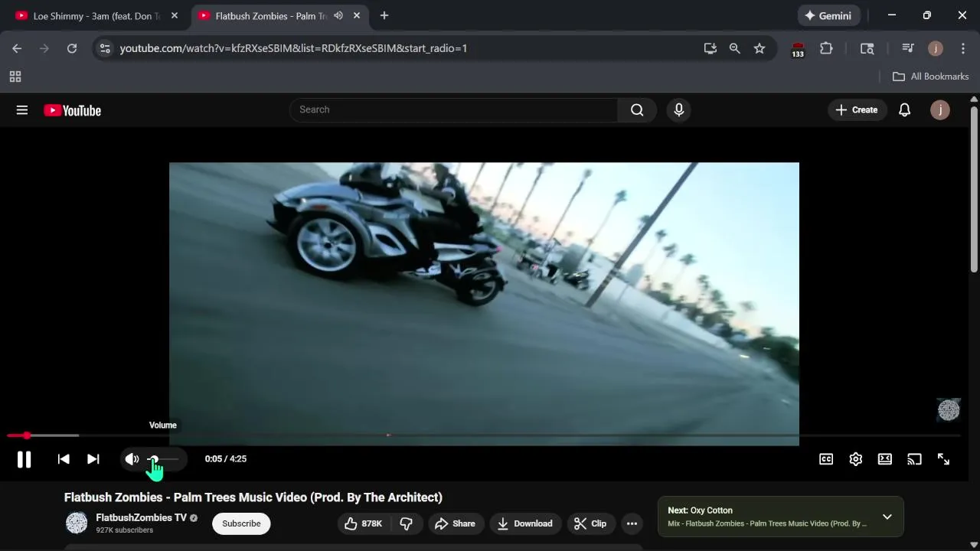Open side panel icon in Chrome toolbar
Screen dimensions: 980x551
[x=867, y=48]
